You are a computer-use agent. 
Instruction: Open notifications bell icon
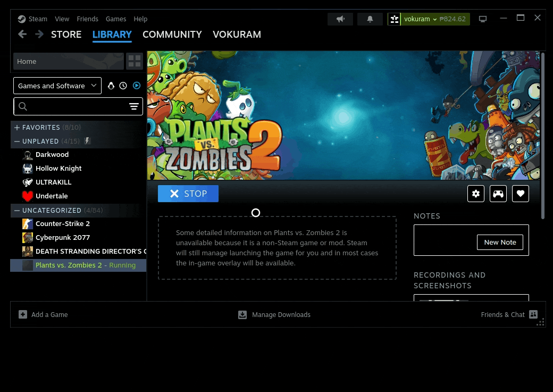click(370, 19)
